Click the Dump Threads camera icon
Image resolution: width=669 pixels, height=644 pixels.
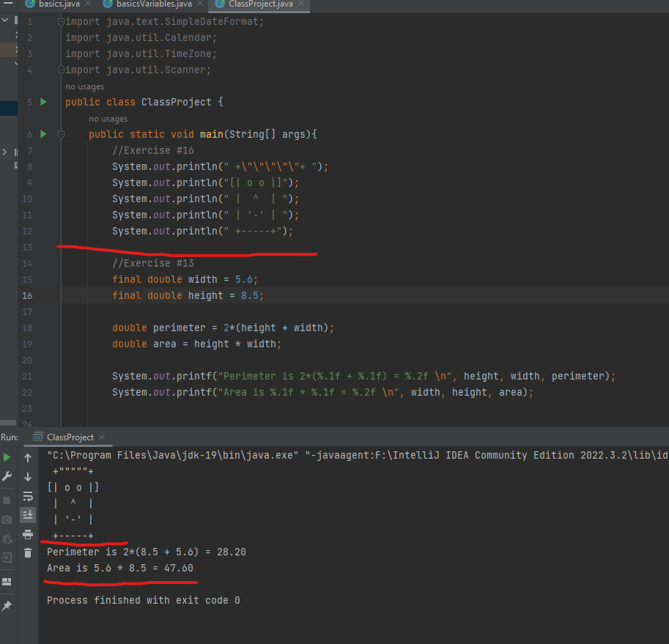click(7, 519)
